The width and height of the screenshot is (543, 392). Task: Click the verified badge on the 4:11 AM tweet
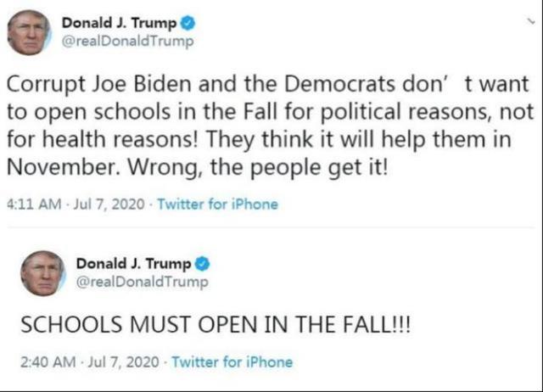[188, 23]
